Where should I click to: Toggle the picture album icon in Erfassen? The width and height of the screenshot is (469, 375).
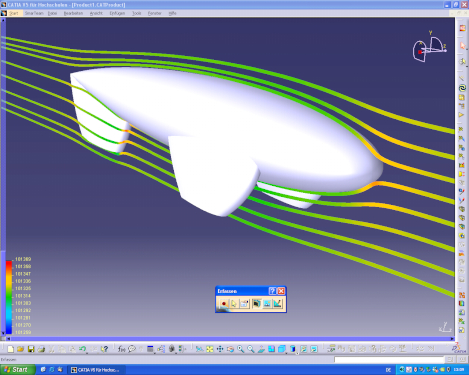(x=267, y=304)
